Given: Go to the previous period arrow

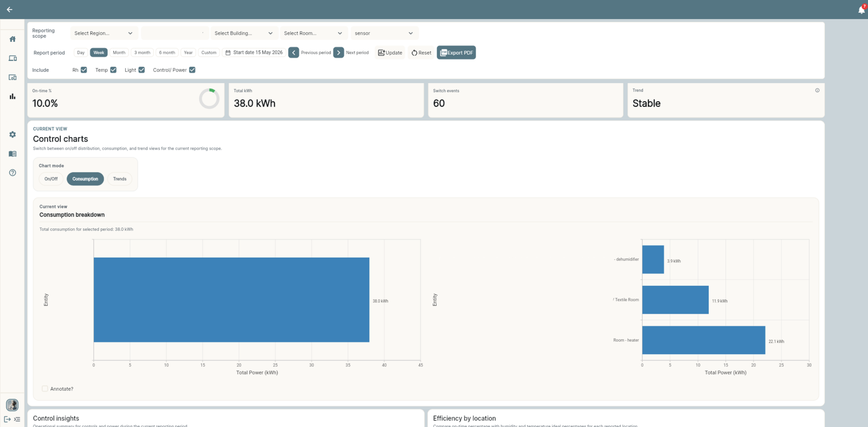Looking at the screenshot, I should point(294,53).
